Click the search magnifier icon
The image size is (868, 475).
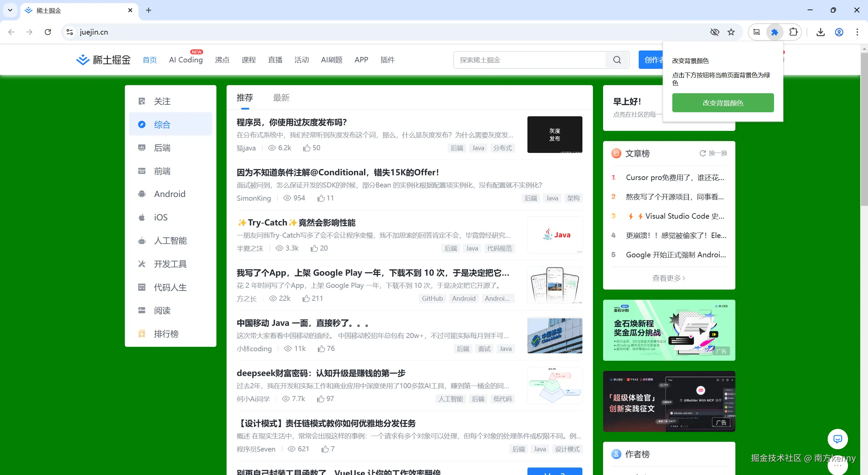pyautogui.click(x=617, y=60)
